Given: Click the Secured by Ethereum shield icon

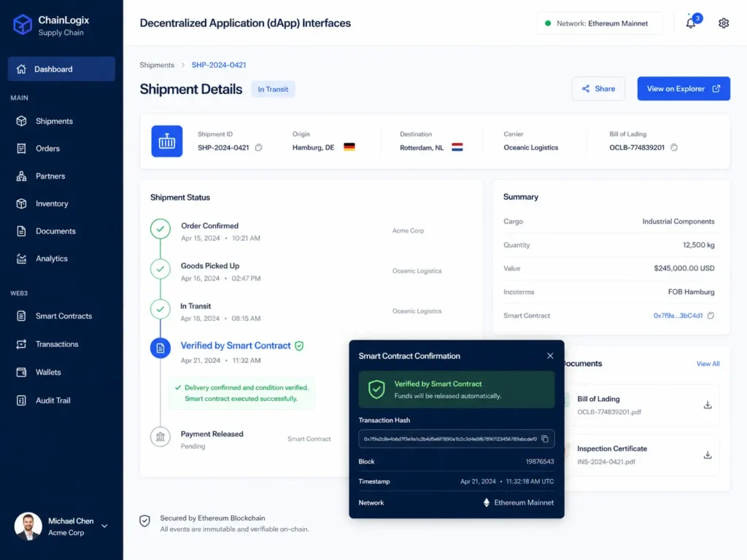Looking at the screenshot, I should tap(145, 521).
